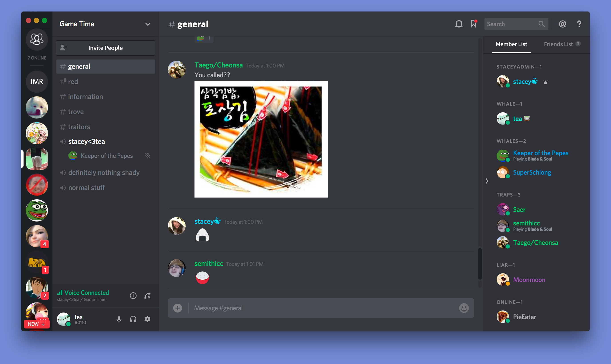Viewport: 611px width, 364px height.
Task: Click the mention/@ icon in toolbar
Action: 562,24
